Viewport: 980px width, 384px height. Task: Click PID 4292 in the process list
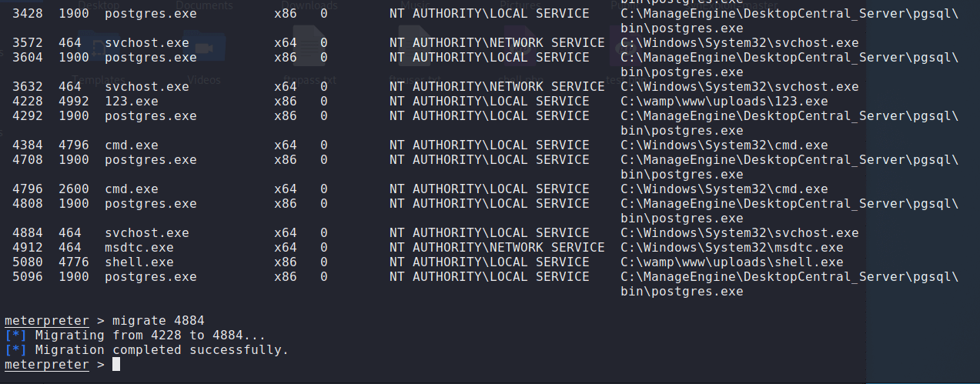(x=28, y=116)
